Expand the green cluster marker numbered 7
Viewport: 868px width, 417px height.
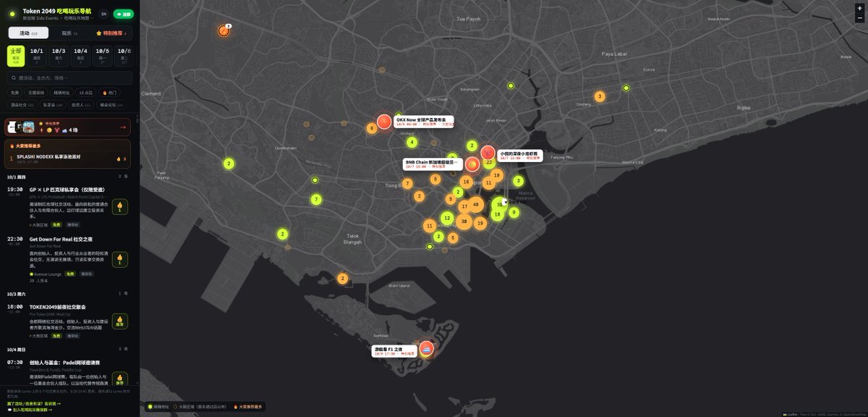point(315,199)
